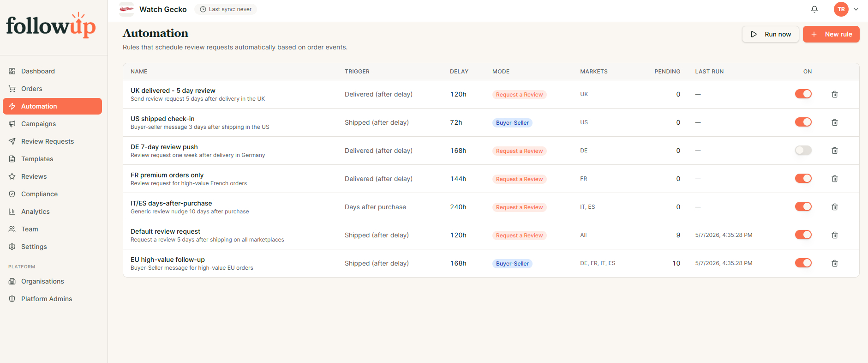Open the Templates section
The image size is (868, 363).
(52, 159)
